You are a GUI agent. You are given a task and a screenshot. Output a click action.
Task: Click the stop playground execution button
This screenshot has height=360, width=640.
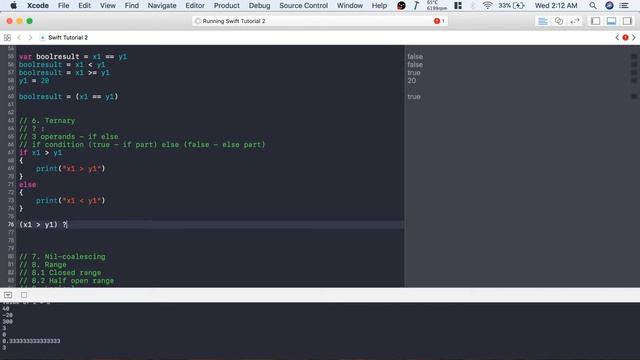pyautogui.click(x=24, y=295)
